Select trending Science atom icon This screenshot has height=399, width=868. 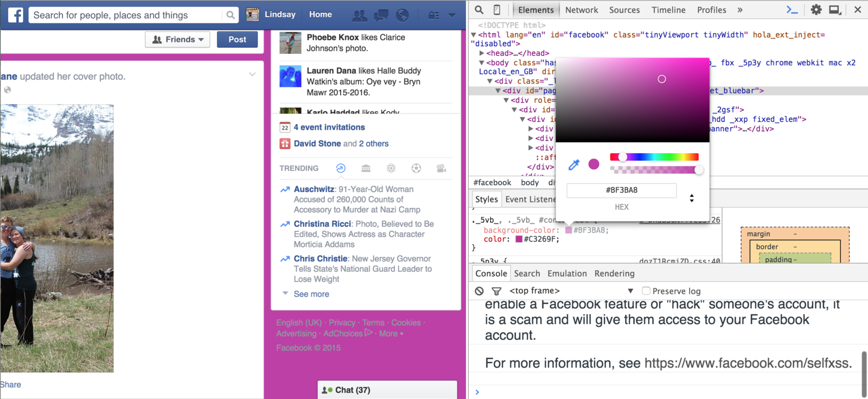[x=391, y=168]
